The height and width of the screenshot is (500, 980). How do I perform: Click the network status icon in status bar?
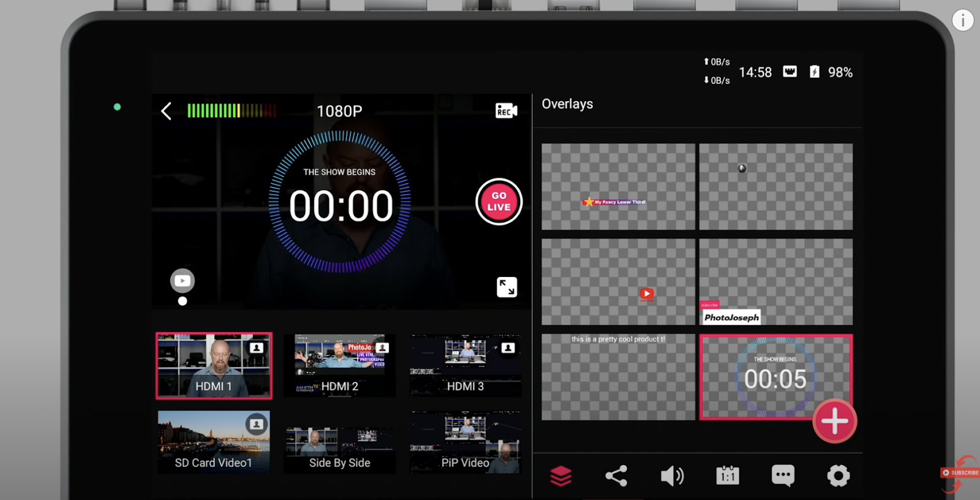(x=790, y=72)
